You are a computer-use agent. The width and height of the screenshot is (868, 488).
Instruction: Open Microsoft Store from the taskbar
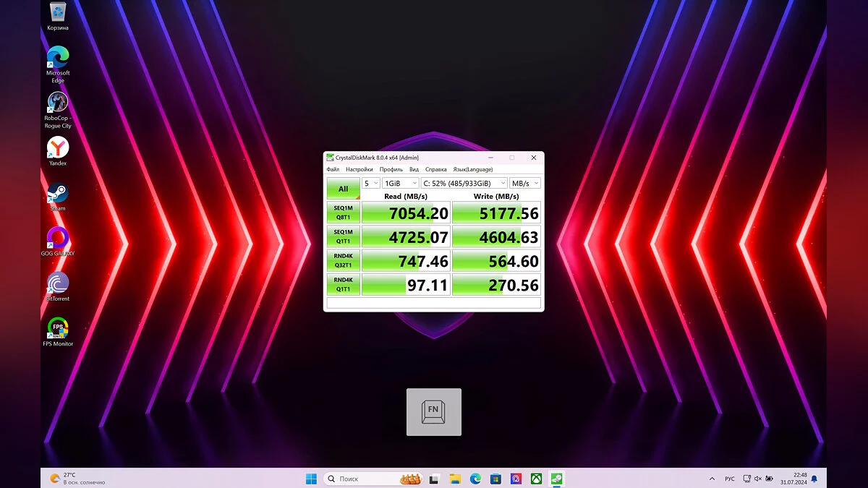click(x=495, y=479)
